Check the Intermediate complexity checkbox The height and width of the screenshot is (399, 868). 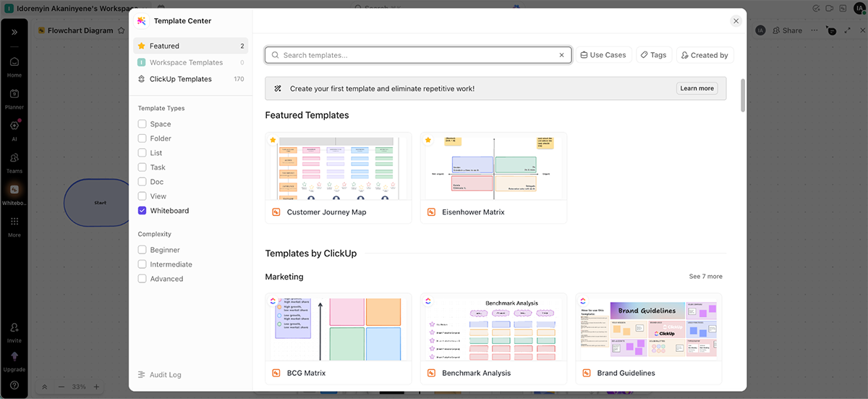pos(142,264)
